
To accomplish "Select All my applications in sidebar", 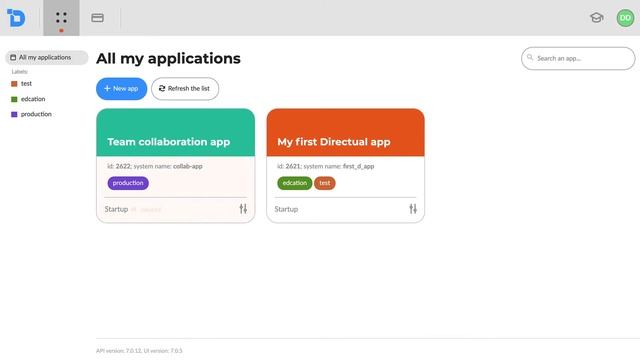I will [47, 58].
